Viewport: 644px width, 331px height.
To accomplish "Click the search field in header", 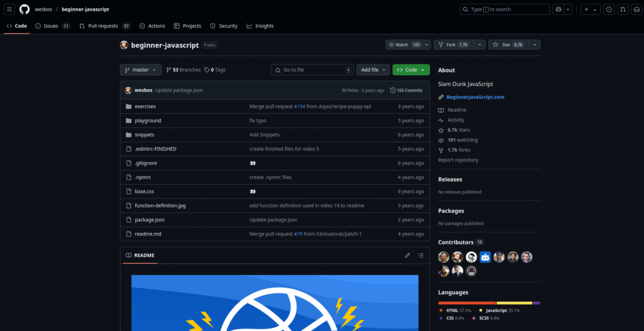I will (505, 9).
